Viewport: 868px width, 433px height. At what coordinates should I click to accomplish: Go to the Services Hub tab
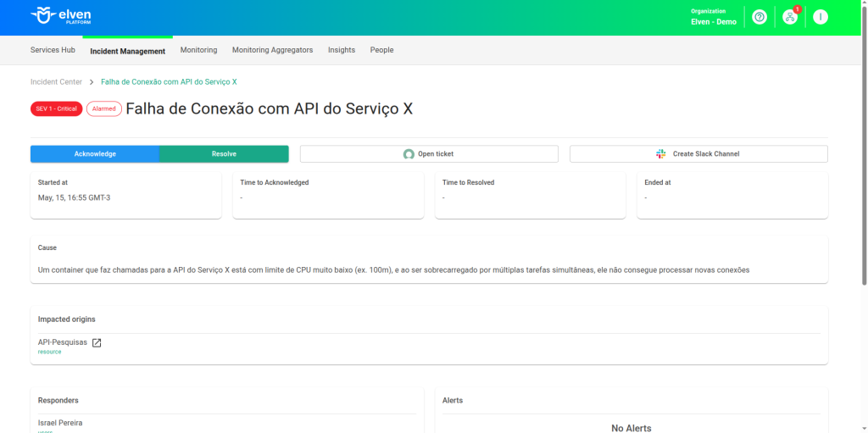click(x=53, y=50)
